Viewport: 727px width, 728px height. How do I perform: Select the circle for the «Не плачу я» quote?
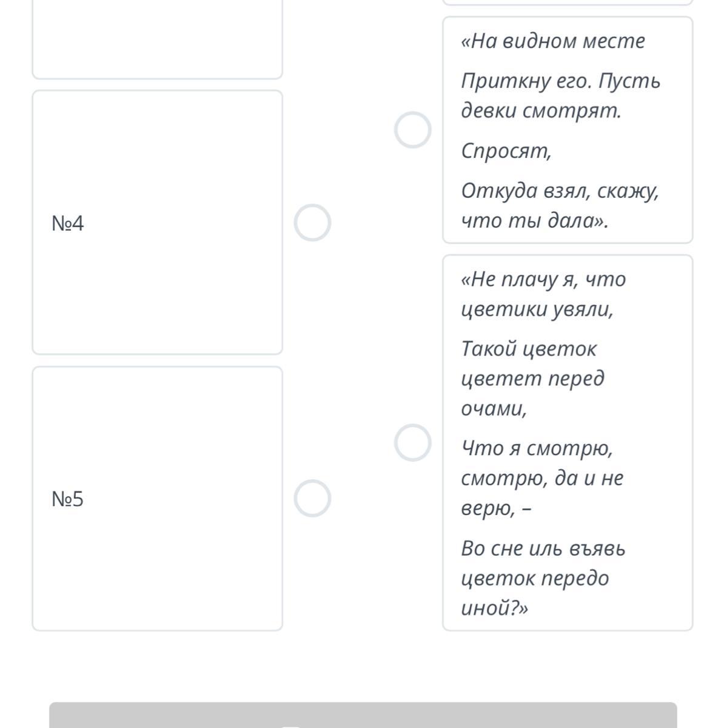point(412,442)
